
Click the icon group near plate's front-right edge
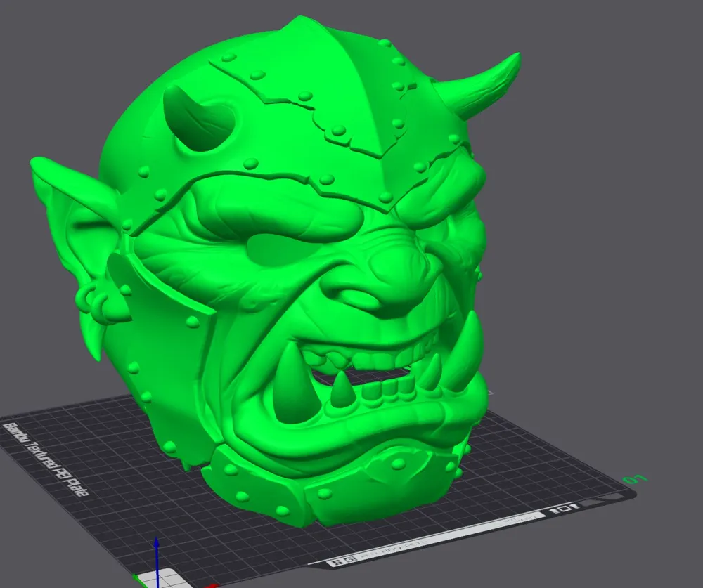click(x=563, y=508)
